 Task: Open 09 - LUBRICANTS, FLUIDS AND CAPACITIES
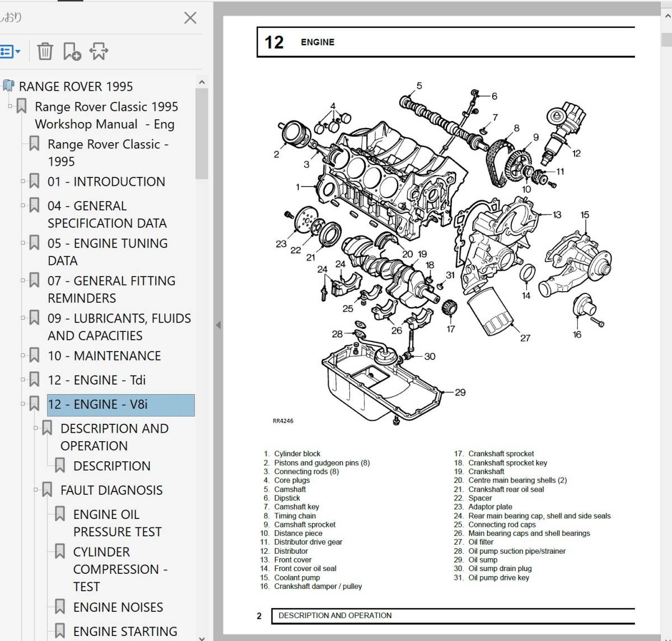119,327
